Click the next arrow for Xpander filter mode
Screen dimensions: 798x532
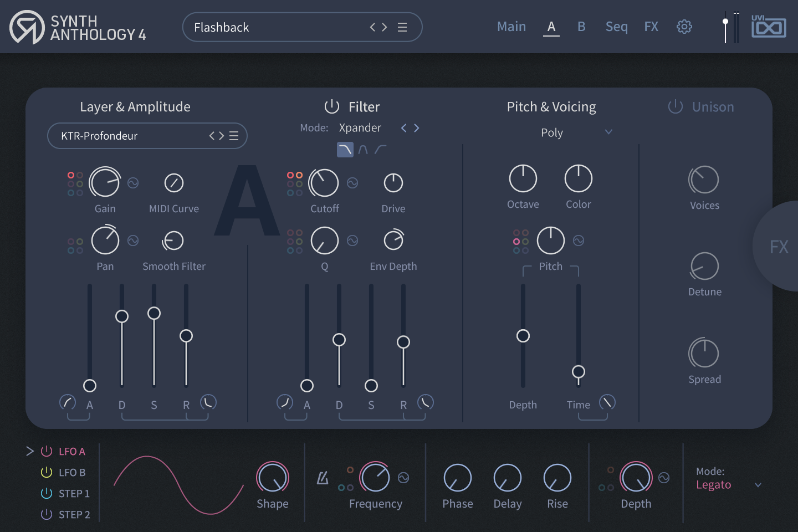(416, 127)
